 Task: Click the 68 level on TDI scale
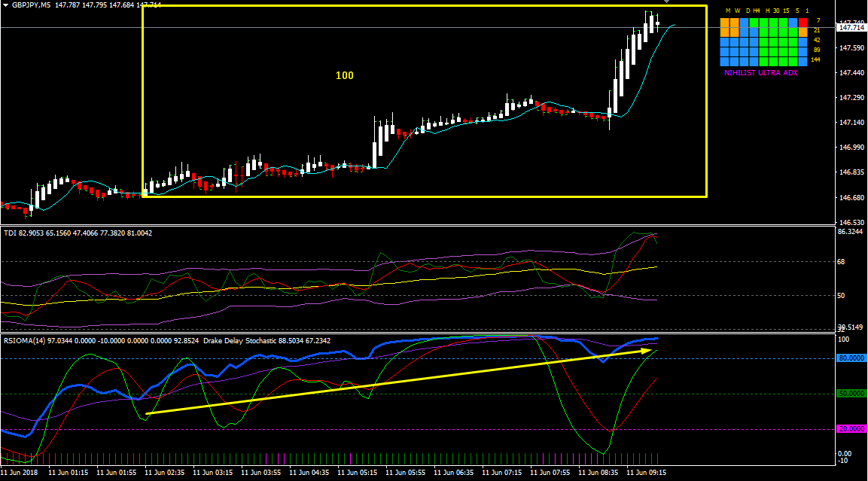[x=841, y=261]
